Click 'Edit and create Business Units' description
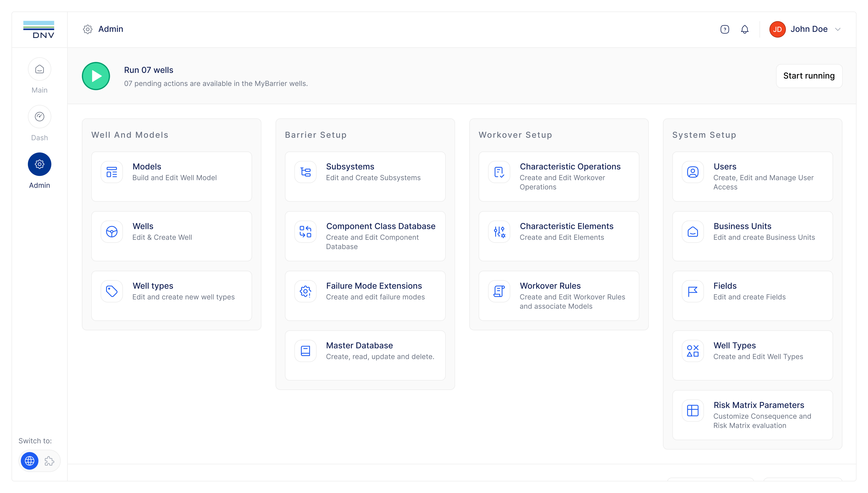This screenshot has height=493, width=868. (764, 237)
